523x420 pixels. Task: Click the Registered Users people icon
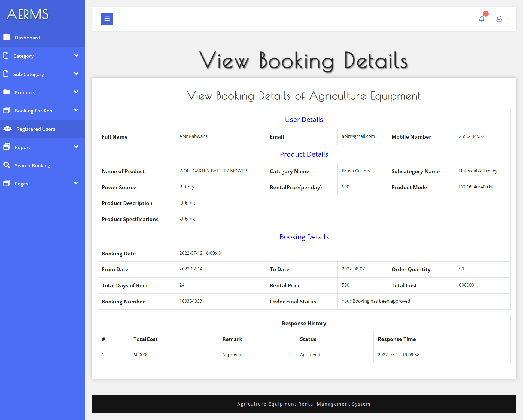click(7, 129)
